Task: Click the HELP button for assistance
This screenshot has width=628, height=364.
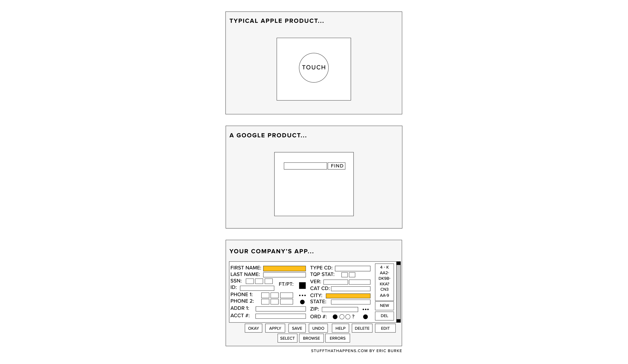Action: [x=340, y=328]
